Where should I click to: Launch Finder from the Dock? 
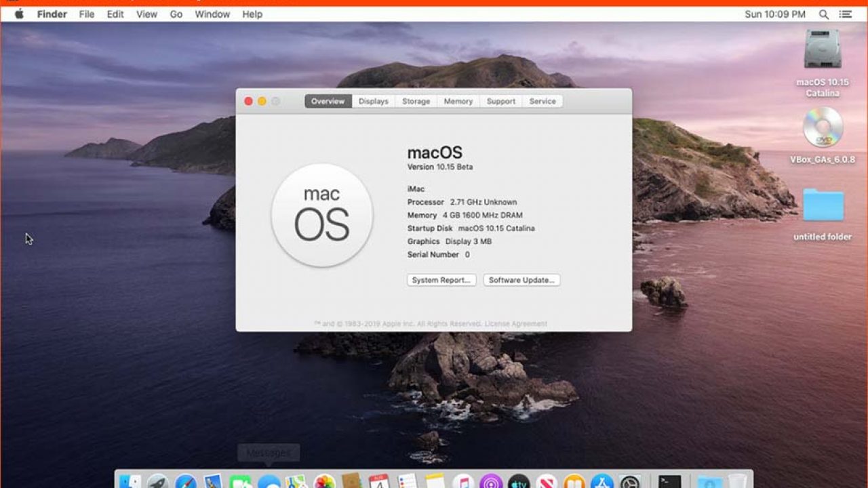tap(130, 482)
